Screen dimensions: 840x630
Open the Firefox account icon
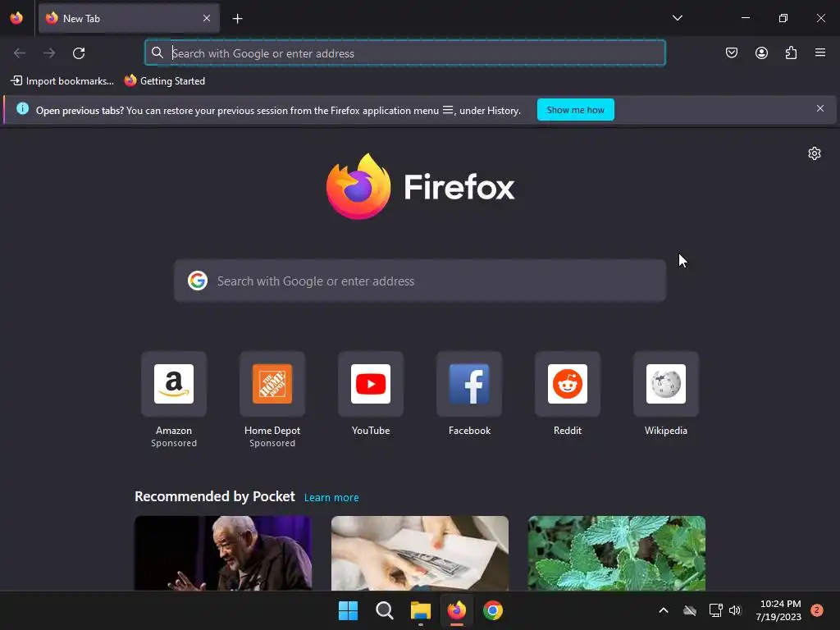click(761, 52)
